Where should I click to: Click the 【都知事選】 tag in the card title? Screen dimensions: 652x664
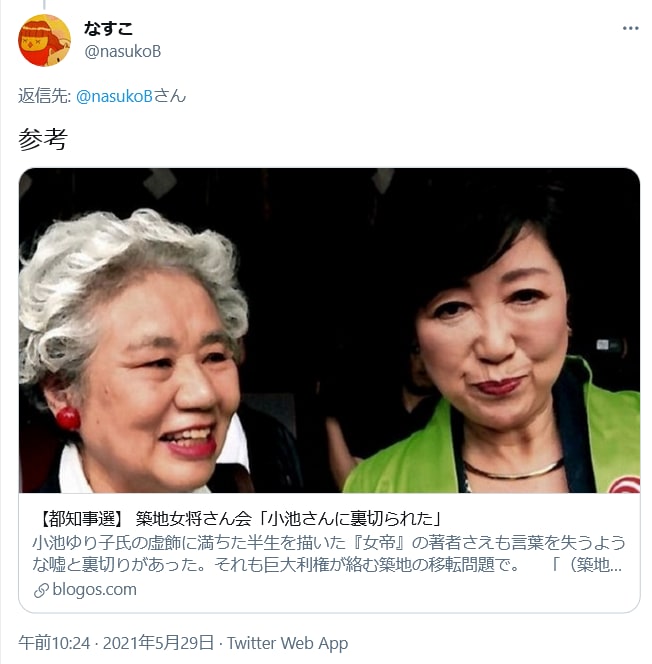tap(80, 519)
